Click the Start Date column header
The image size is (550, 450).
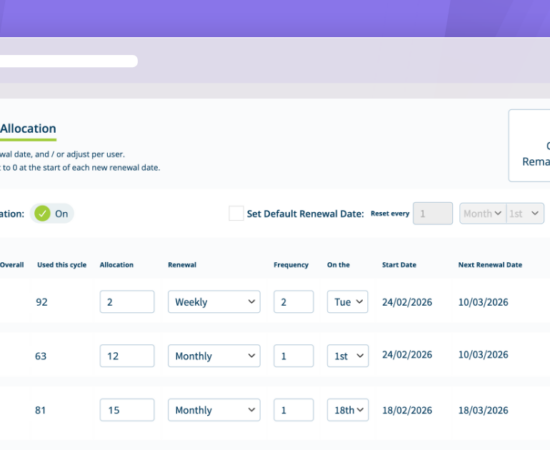click(x=399, y=265)
